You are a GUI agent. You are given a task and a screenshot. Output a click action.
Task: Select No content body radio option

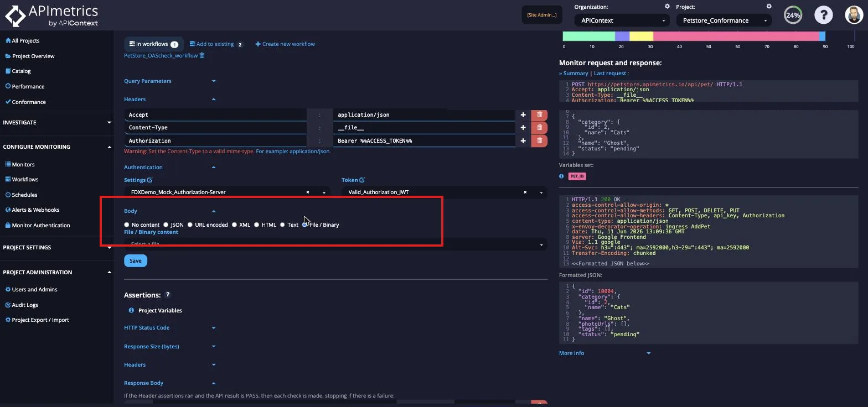(127, 225)
